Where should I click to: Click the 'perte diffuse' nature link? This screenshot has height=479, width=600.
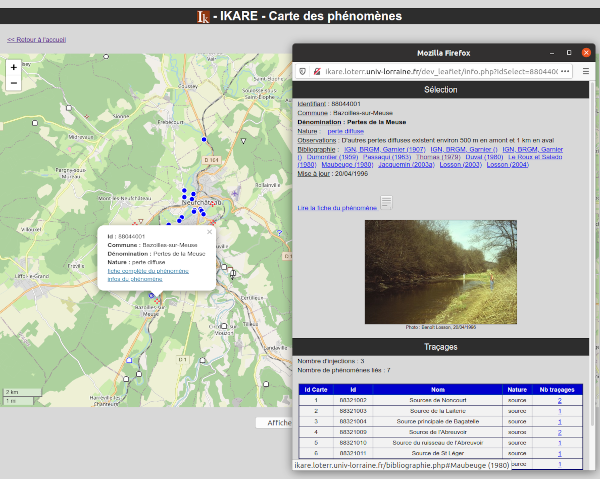point(346,131)
